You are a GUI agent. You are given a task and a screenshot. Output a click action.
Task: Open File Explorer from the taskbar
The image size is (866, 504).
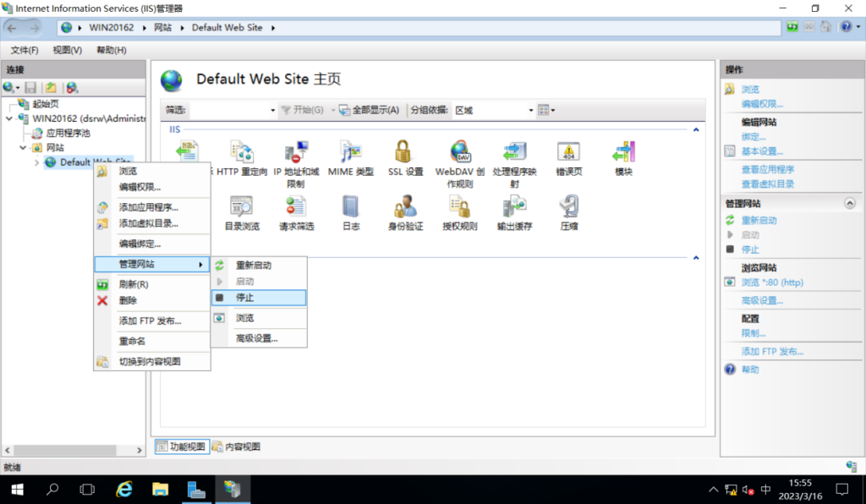click(x=160, y=489)
